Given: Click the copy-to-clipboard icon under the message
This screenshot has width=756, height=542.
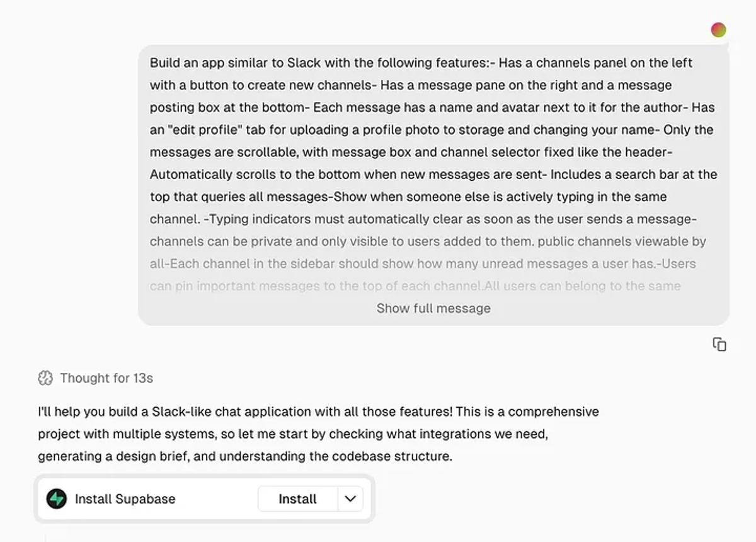Looking at the screenshot, I should pyautogui.click(x=719, y=345).
